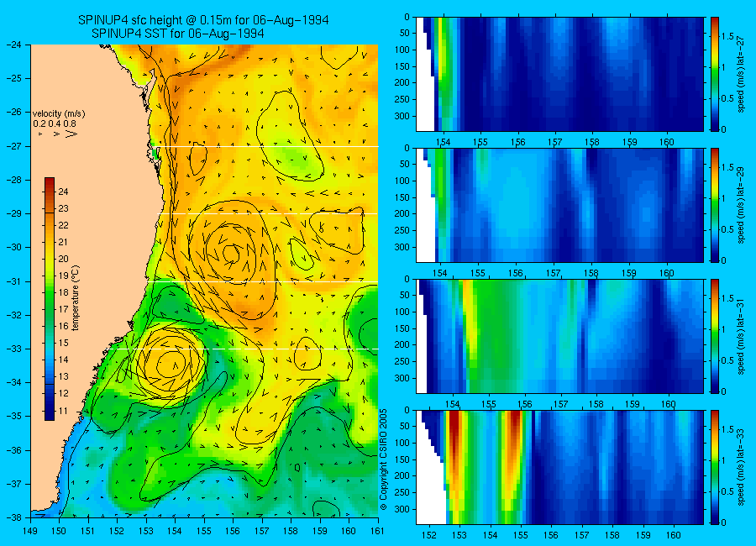The height and width of the screenshot is (546, 756).
Task: Click the title "SPINUP4 sfc height @ 0.15m for 06-Aug-1994"
Action: [203, 20]
